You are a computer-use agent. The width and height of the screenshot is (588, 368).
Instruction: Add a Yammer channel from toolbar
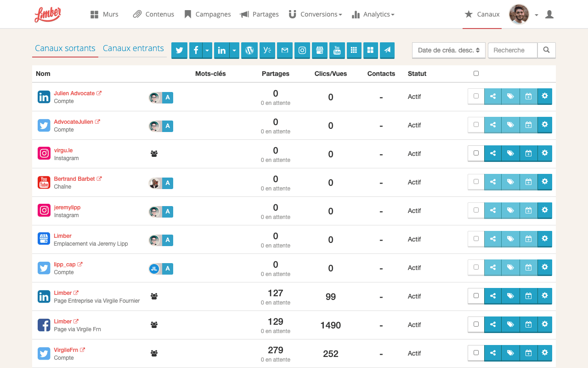pos(267,50)
